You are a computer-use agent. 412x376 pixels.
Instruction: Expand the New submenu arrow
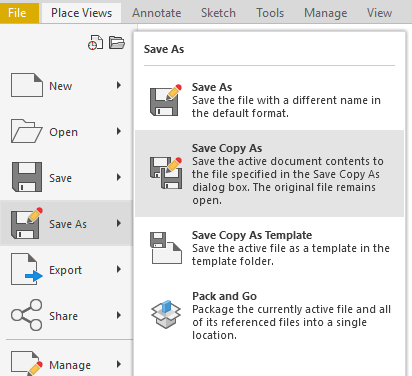click(x=119, y=85)
